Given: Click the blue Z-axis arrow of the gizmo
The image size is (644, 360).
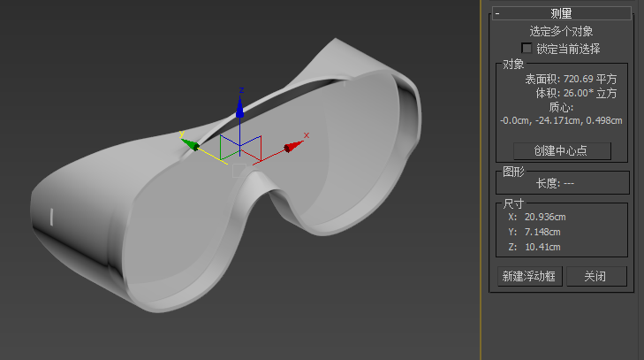Looking at the screenshot, I should [239, 108].
